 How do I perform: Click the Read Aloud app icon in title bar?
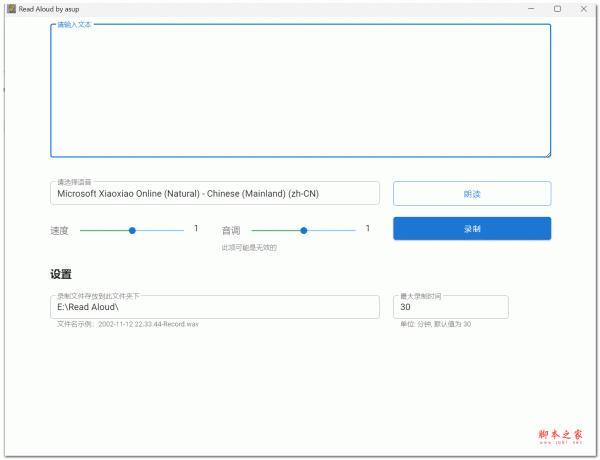point(11,9)
